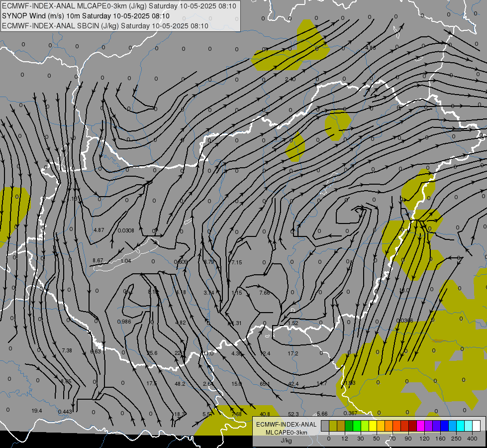This screenshot has width=487, height=448.
Task: Click the legend tick label 12
Action: click(x=344, y=439)
